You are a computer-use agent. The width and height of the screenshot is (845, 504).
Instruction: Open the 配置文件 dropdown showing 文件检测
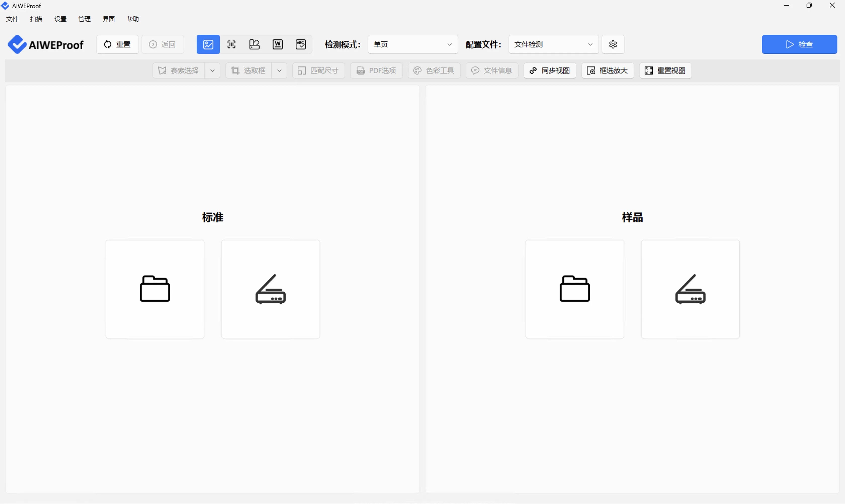click(x=553, y=44)
